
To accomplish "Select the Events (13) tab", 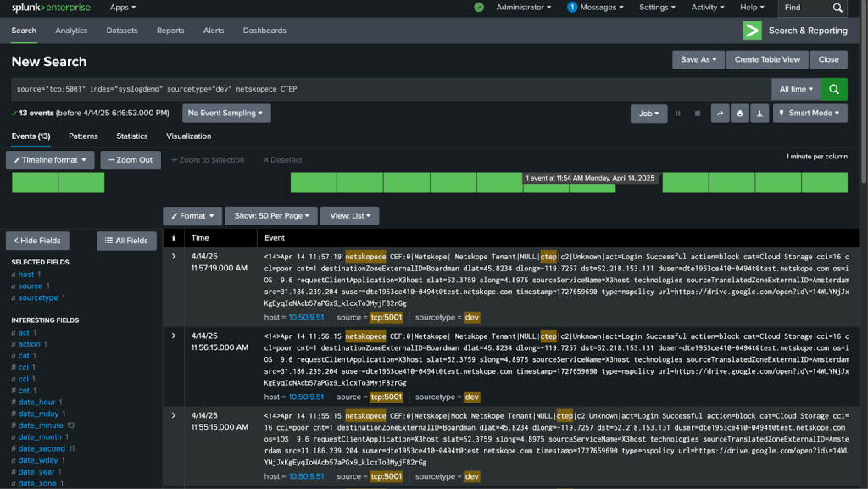I will tap(31, 136).
